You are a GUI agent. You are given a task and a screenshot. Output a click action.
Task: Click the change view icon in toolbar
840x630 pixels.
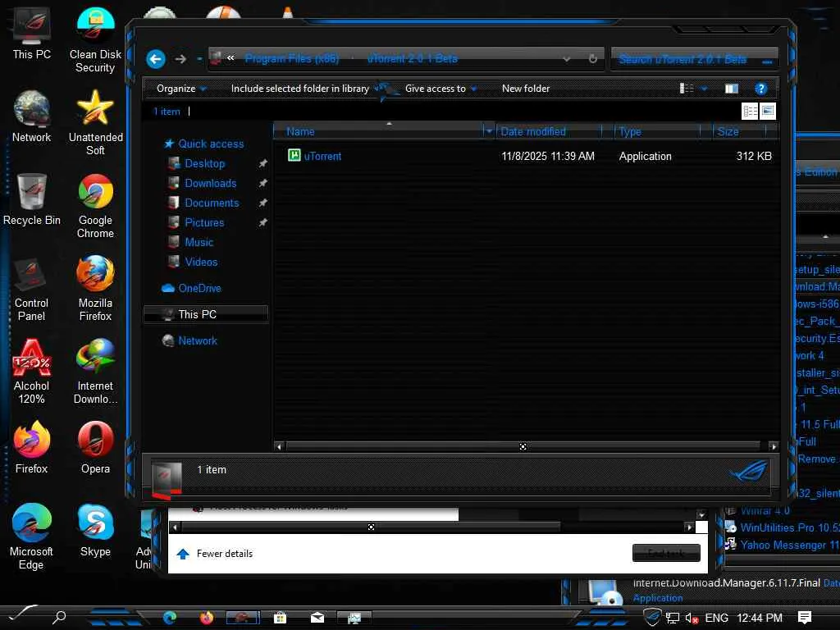pyautogui.click(x=687, y=89)
